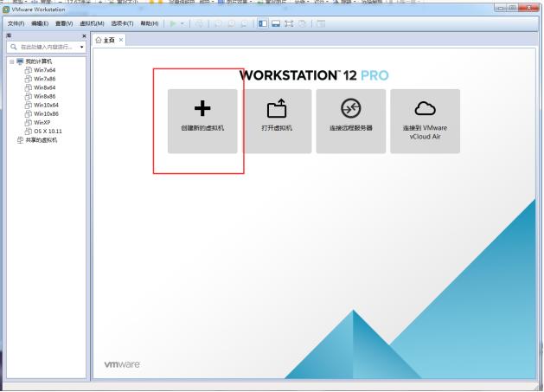The image size is (544, 392).
Task: Click the console view toolbar icon
Action: 321,23
